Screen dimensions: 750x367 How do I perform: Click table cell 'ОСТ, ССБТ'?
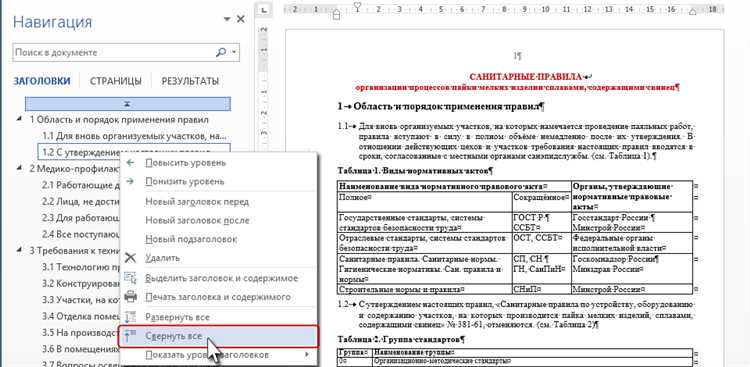(x=541, y=242)
